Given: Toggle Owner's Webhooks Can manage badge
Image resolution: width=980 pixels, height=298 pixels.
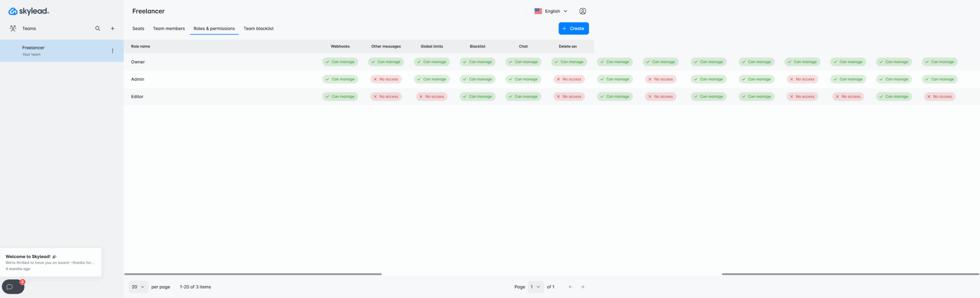Looking at the screenshot, I should coord(340,62).
